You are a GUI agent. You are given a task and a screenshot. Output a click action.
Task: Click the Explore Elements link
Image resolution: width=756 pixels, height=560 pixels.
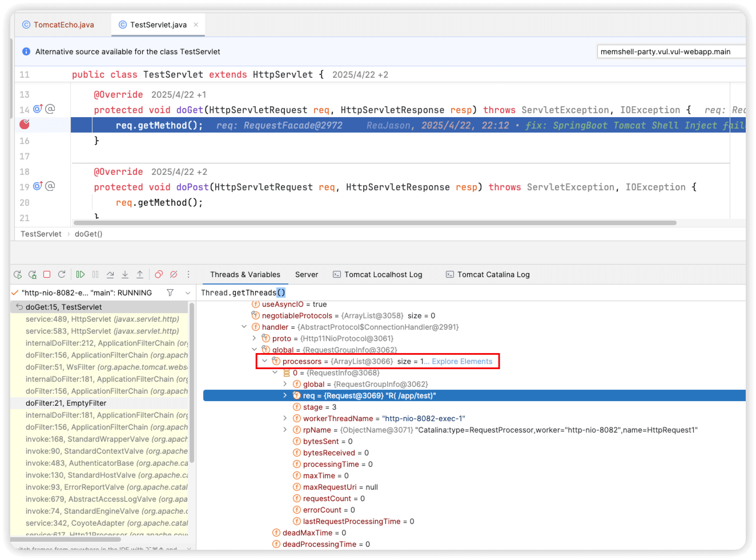462,361
